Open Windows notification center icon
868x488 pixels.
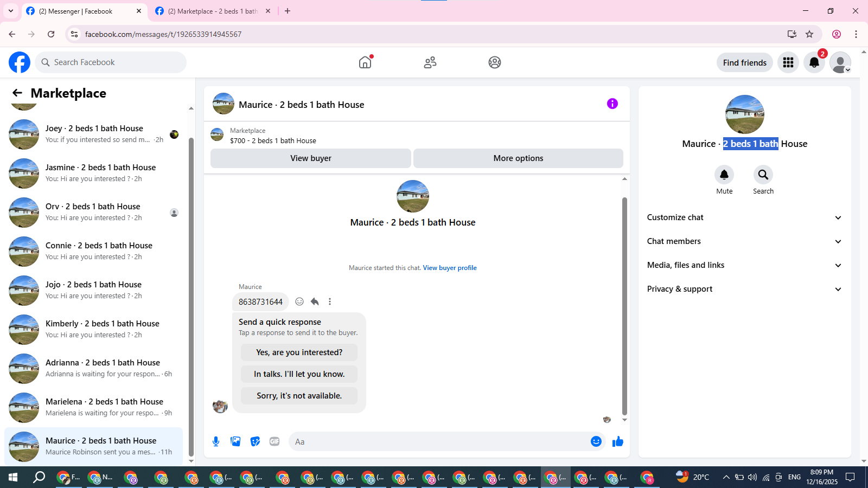click(x=851, y=477)
